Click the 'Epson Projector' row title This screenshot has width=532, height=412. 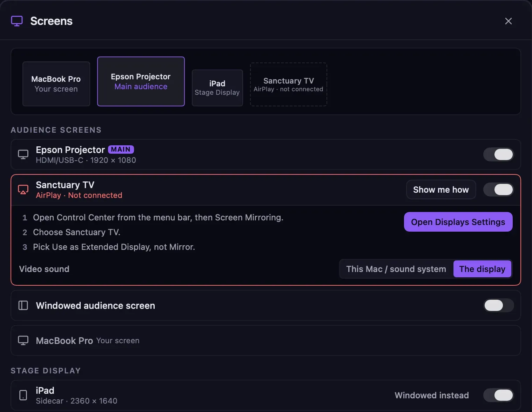[70, 150]
